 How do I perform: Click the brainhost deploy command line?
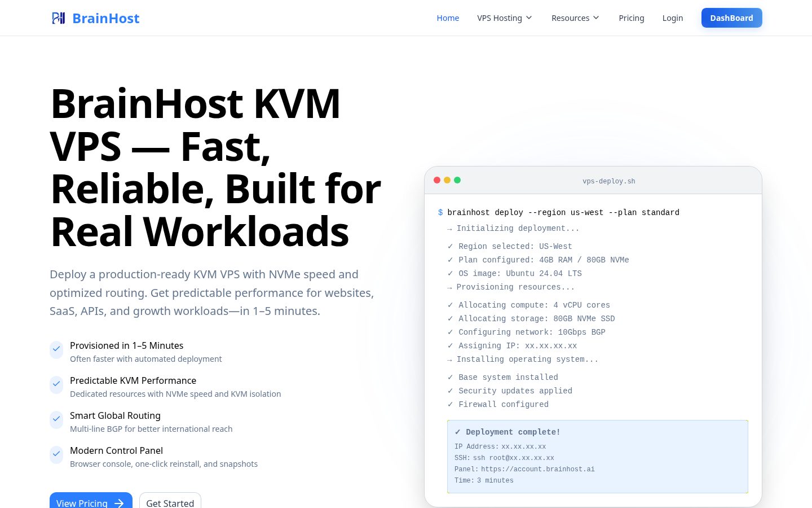[563, 212]
